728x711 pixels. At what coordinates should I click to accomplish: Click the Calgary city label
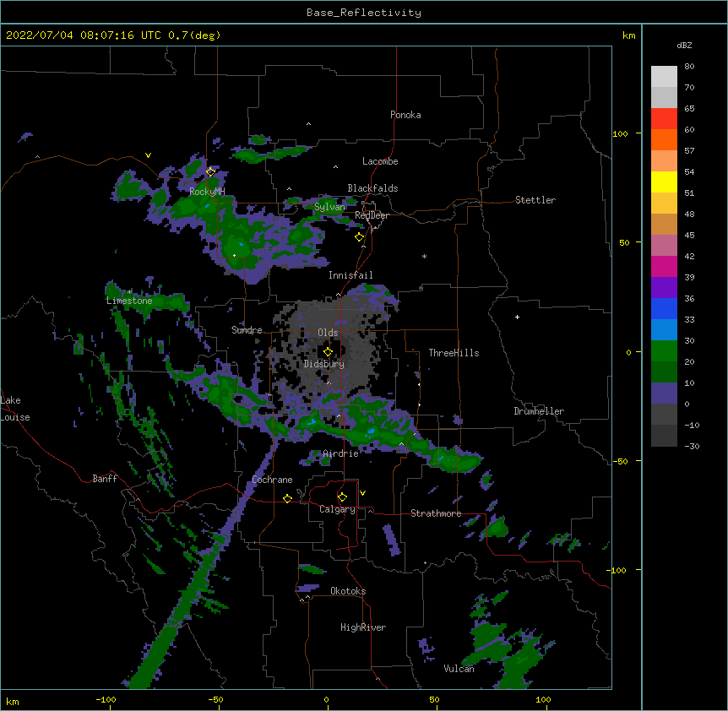(x=337, y=509)
